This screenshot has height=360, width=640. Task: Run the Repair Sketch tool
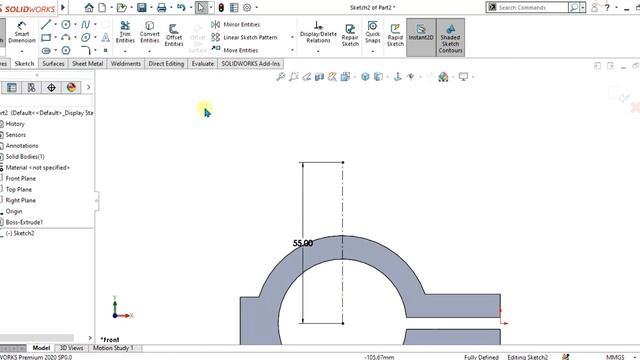point(350,35)
